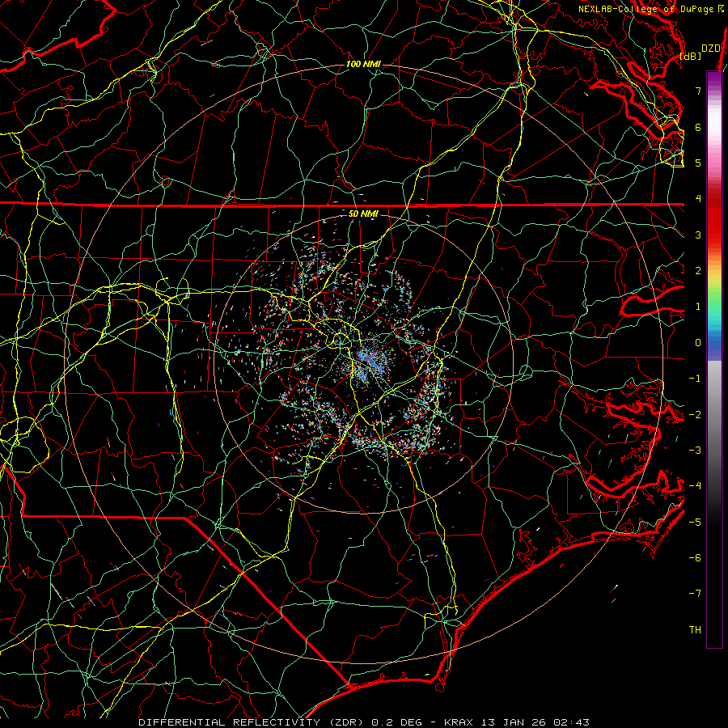Click the 0.2 DEG elevation angle text
This screenshot has height=728, width=728.
(397, 722)
